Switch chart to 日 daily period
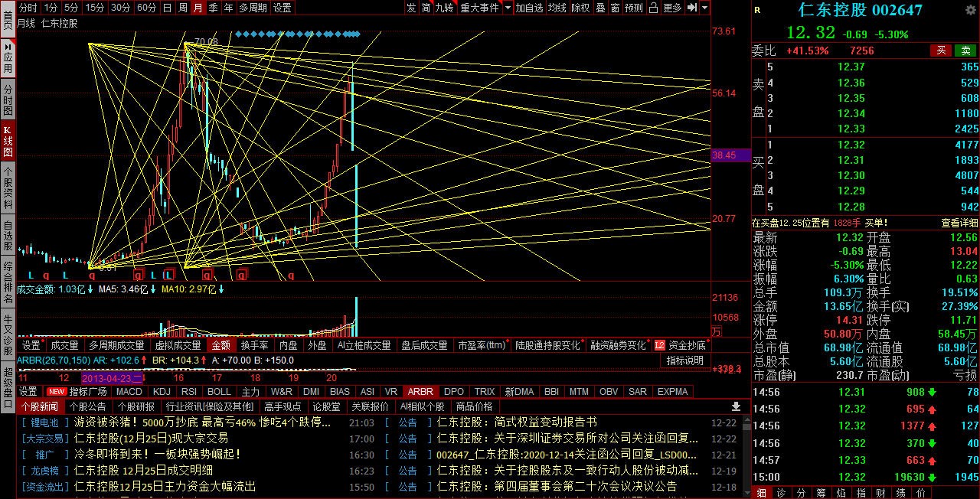This screenshot has width=980, height=499. (x=167, y=8)
